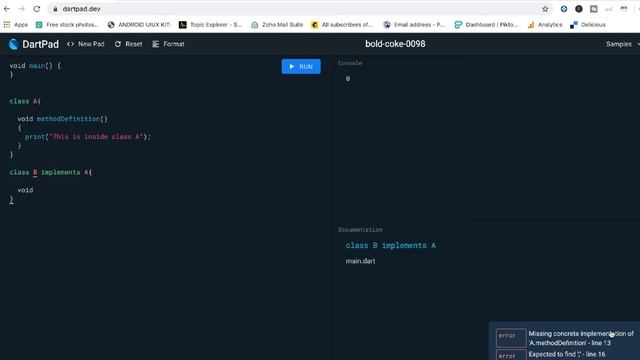Click methodDefinition in the editor
The width and height of the screenshot is (640, 360).
(68, 119)
